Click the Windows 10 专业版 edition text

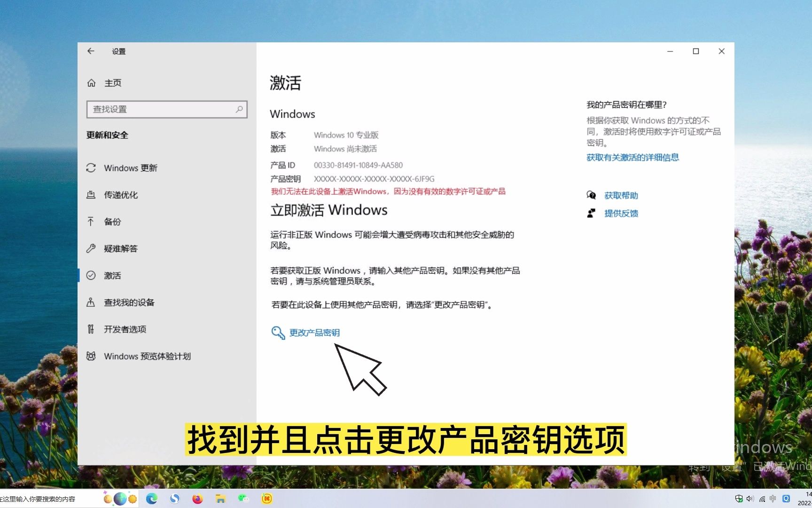(346, 135)
